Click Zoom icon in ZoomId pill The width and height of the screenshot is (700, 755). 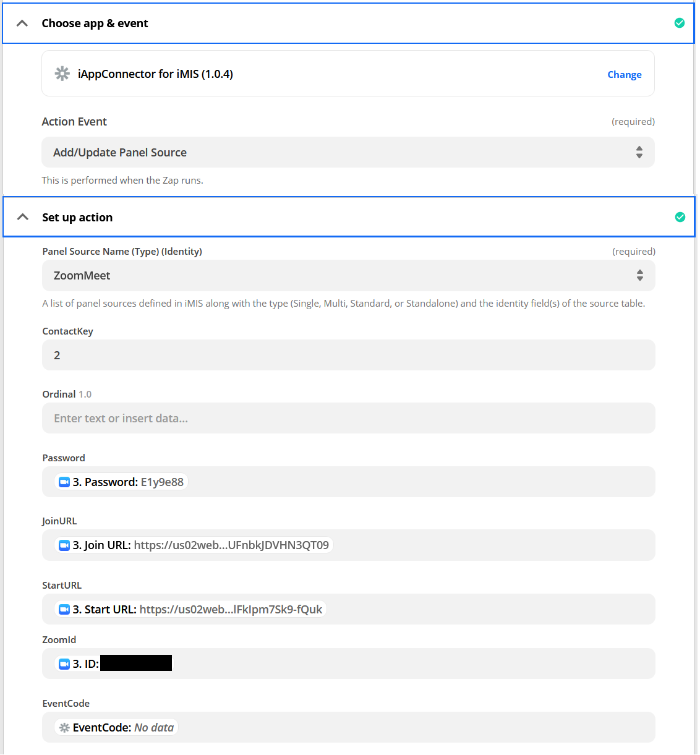(64, 664)
